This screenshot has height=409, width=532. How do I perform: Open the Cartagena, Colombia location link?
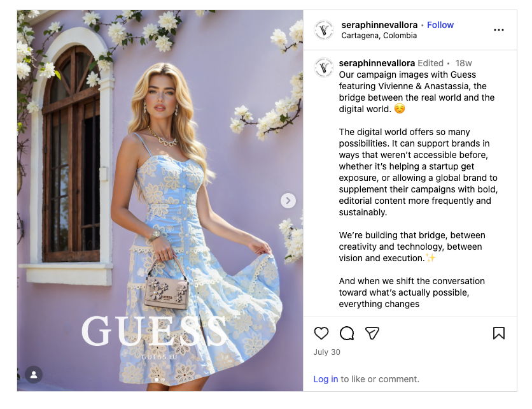point(379,36)
